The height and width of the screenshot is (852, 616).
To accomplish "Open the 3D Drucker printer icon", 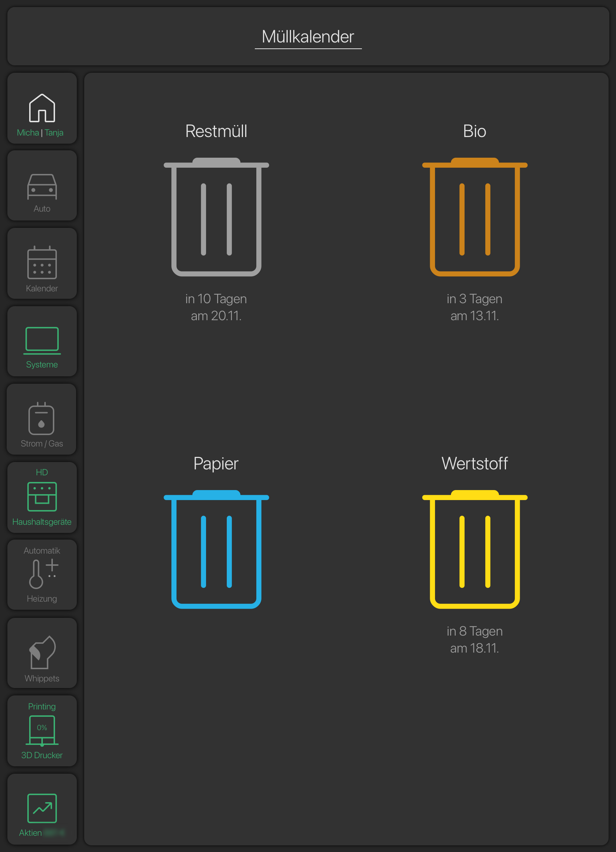I will (42, 730).
